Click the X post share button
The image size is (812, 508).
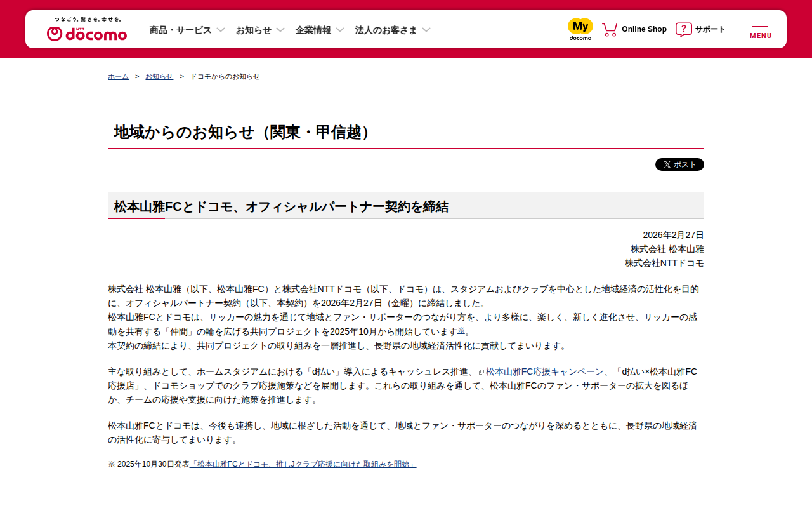click(679, 164)
